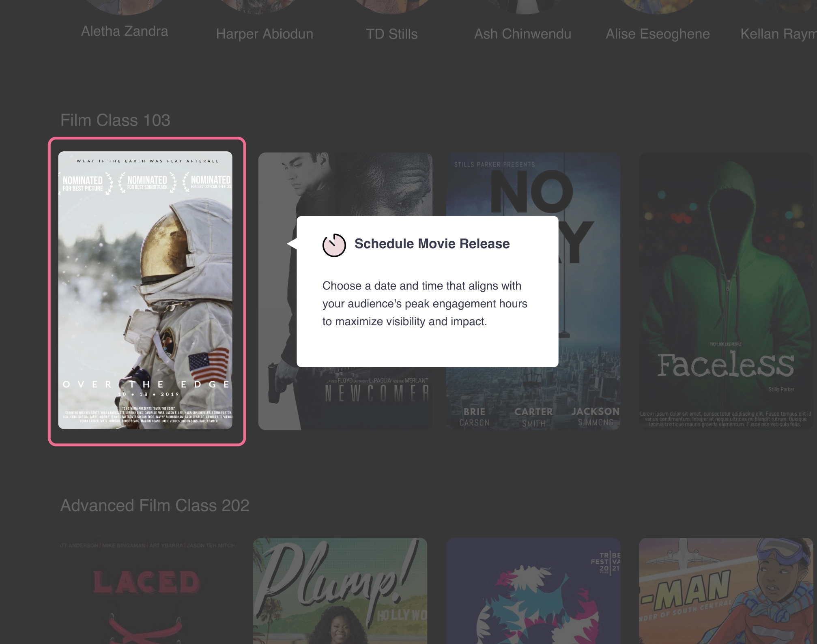The image size is (817, 644).
Task: Open Alise Eseoghene's profile
Action: coord(658,34)
